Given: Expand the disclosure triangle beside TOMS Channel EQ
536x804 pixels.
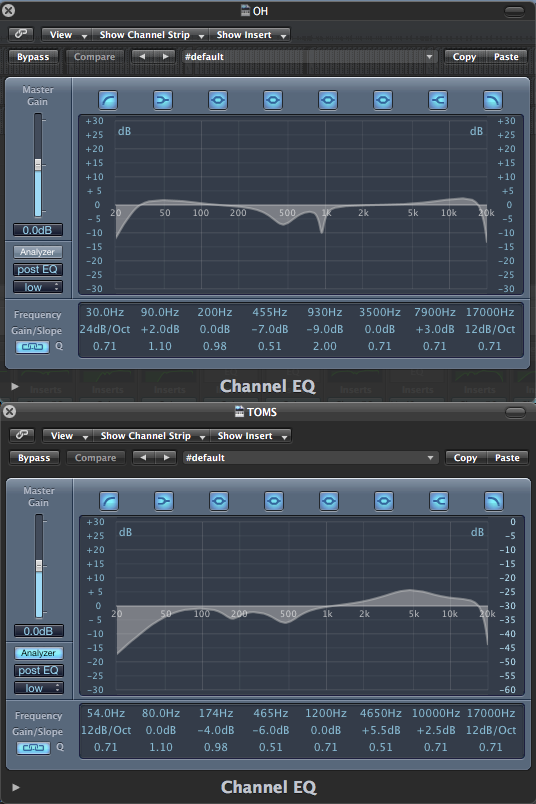Looking at the screenshot, I should click(x=16, y=787).
